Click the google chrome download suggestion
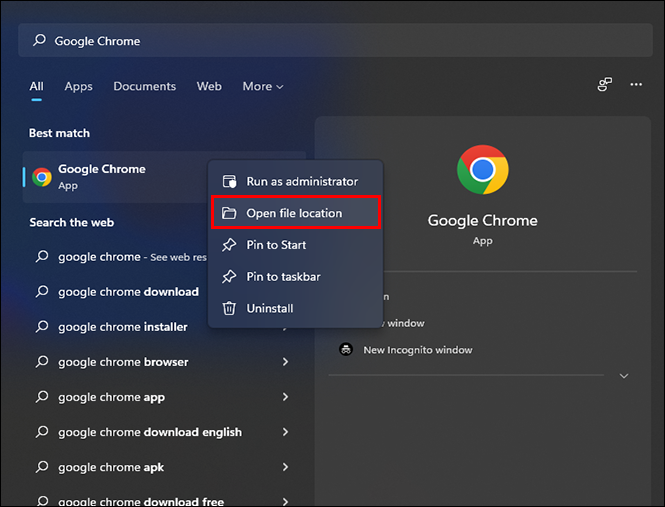The height and width of the screenshot is (507, 665). pos(128,292)
